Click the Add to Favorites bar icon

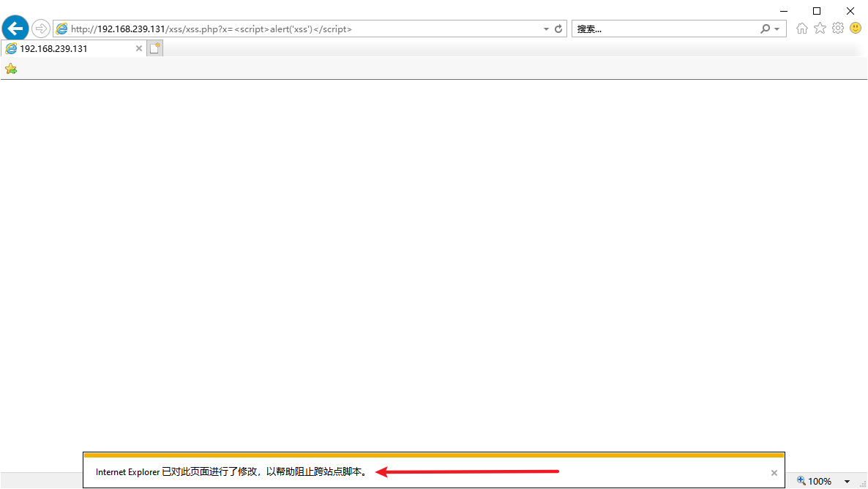click(x=11, y=69)
